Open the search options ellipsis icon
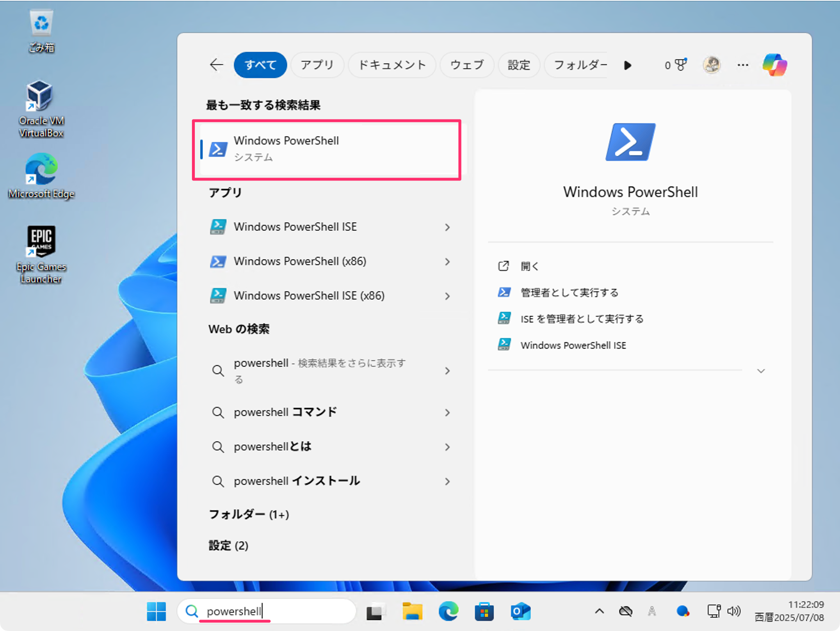Image resolution: width=840 pixels, height=631 pixels. (x=742, y=64)
